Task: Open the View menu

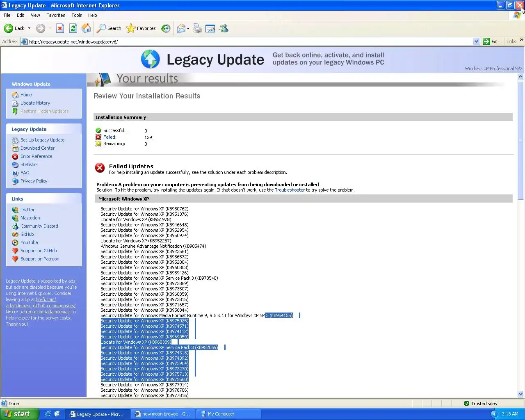Action: point(36,15)
